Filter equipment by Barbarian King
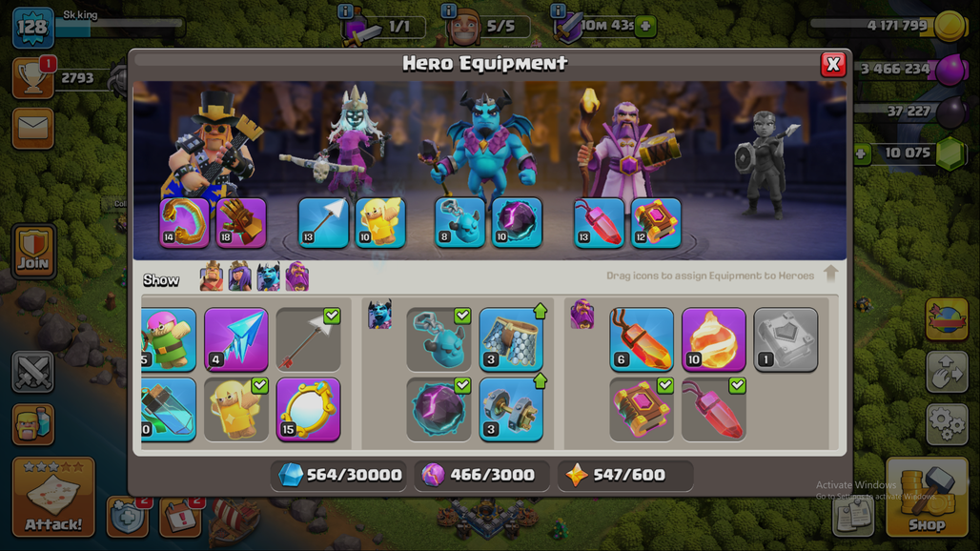 (x=212, y=276)
